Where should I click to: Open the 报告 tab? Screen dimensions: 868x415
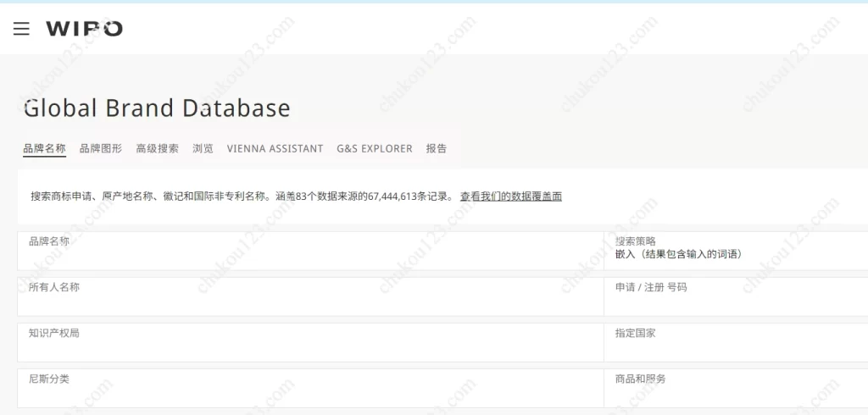pyautogui.click(x=437, y=148)
